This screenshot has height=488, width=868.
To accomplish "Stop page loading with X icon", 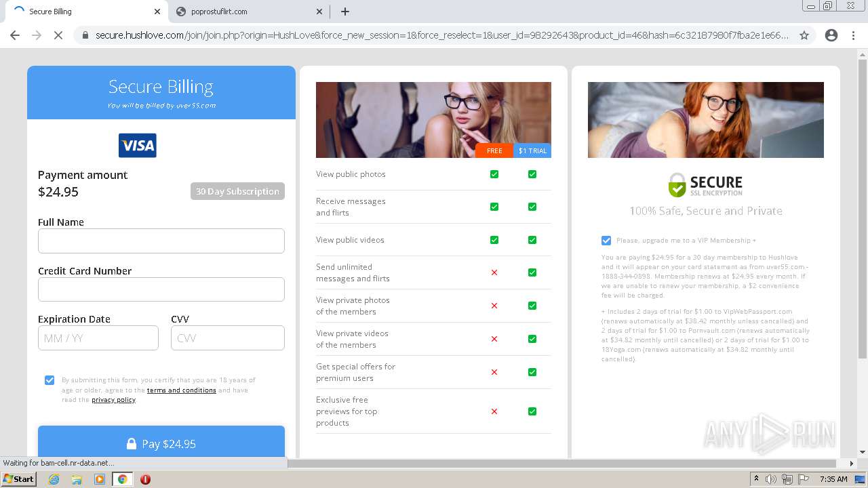I will coord(58,35).
